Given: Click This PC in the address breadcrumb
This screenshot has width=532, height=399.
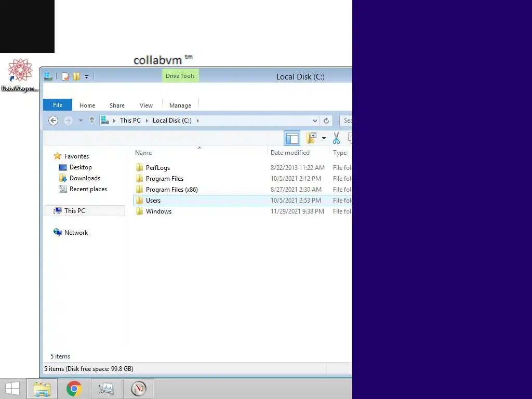Looking at the screenshot, I should pos(130,121).
